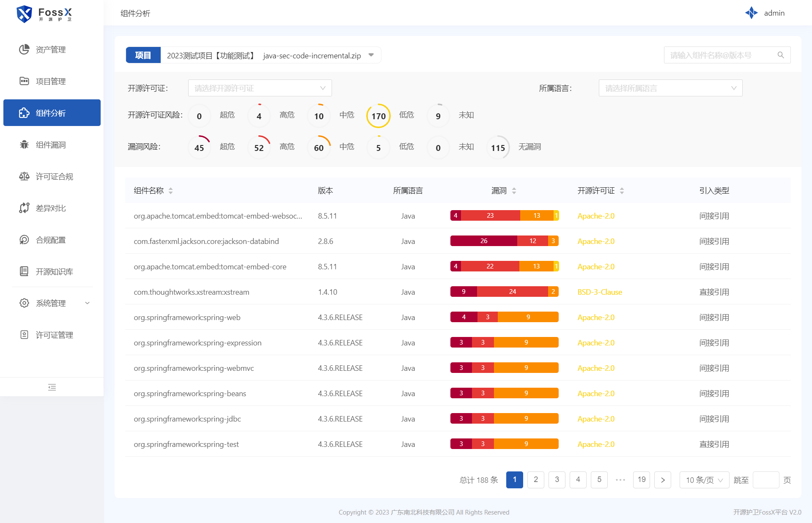Click the search magnifier icon
Screen dimensions: 812x523
coord(781,55)
